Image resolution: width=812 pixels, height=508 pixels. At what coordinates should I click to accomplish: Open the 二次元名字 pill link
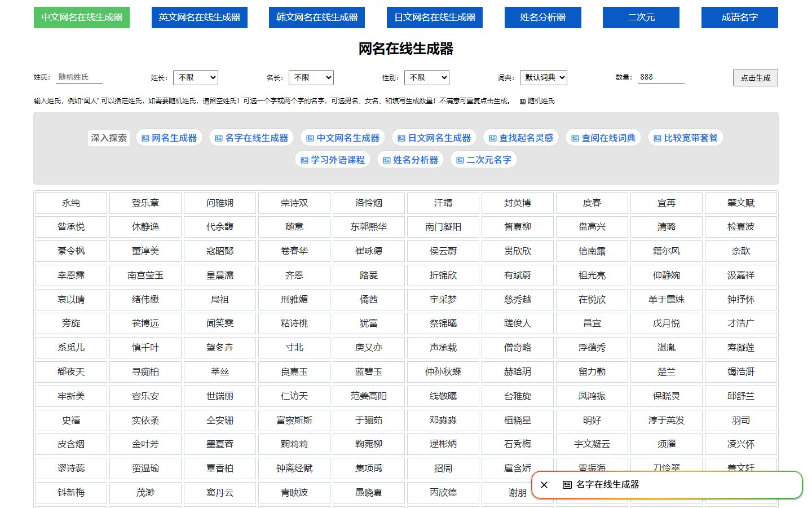484,160
